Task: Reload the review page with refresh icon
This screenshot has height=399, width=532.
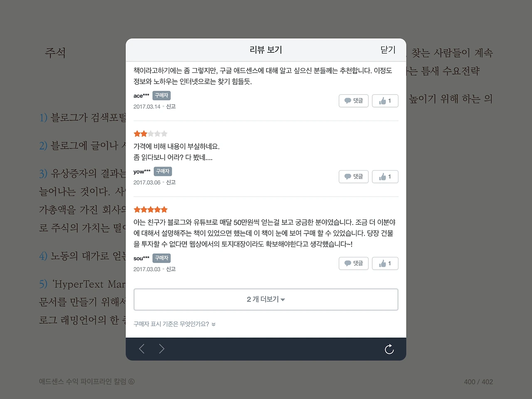Action: click(x=389, y=349)
